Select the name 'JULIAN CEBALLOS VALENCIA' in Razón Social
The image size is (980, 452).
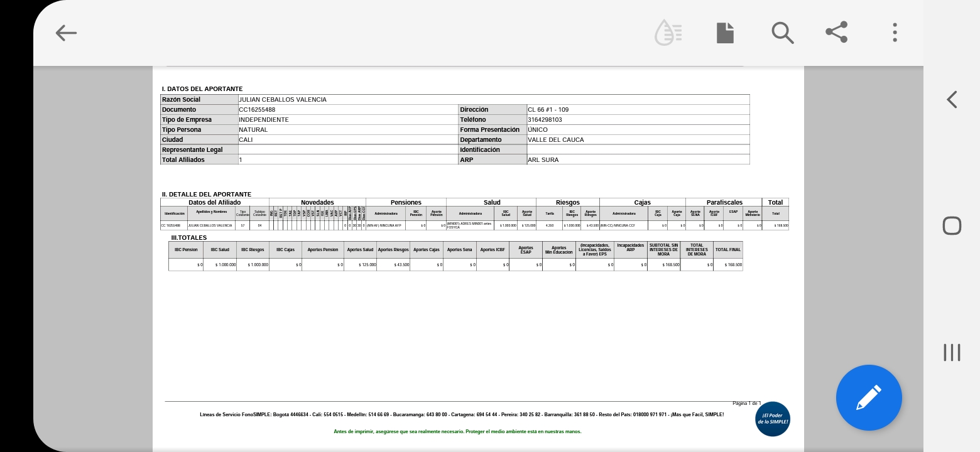[x=283, y=100]
